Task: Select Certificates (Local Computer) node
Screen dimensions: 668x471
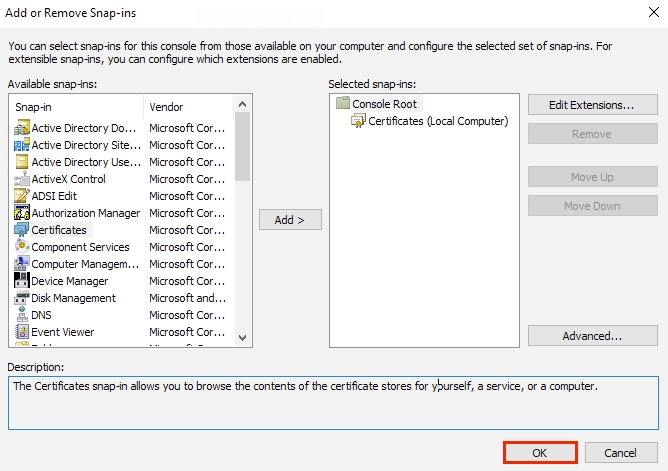Action: click(x=438, y=121)
